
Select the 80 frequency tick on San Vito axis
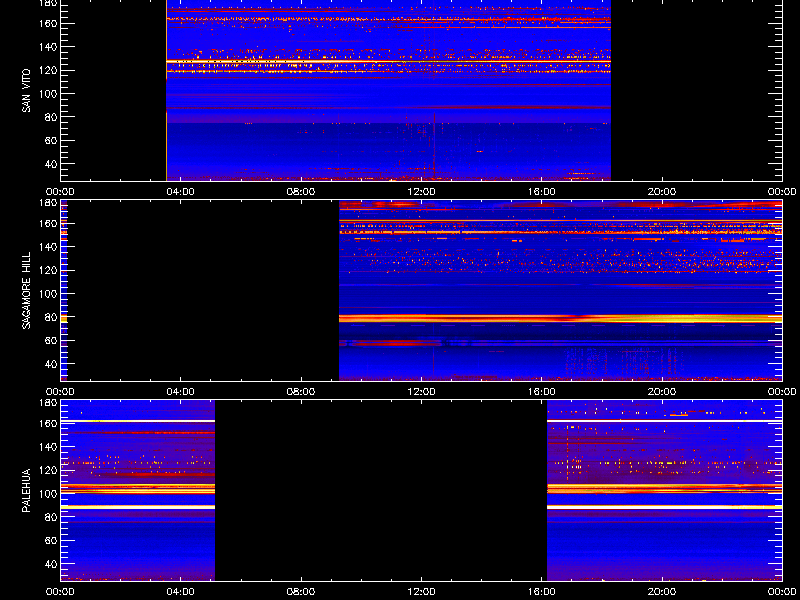coord(51,117)
